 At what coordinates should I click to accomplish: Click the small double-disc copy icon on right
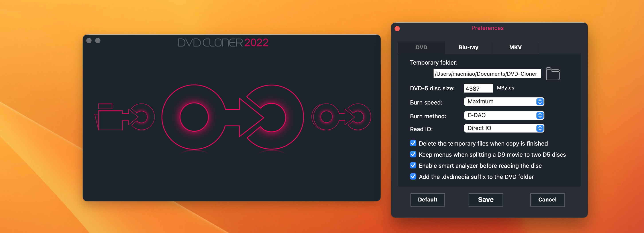(x=341, y=117)
